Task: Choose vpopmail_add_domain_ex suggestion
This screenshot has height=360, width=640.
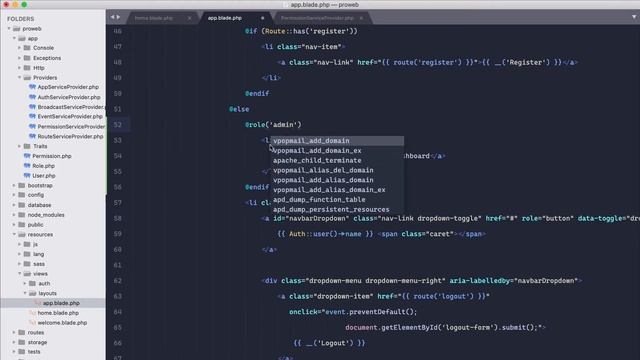Action: click(x=337, y=151)
